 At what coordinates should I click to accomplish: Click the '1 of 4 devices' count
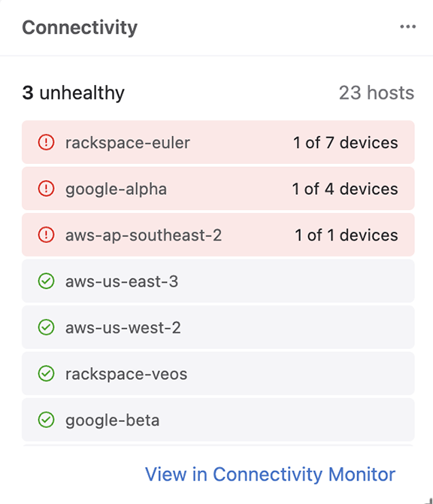pyautogui.click(x=345, y=189)
